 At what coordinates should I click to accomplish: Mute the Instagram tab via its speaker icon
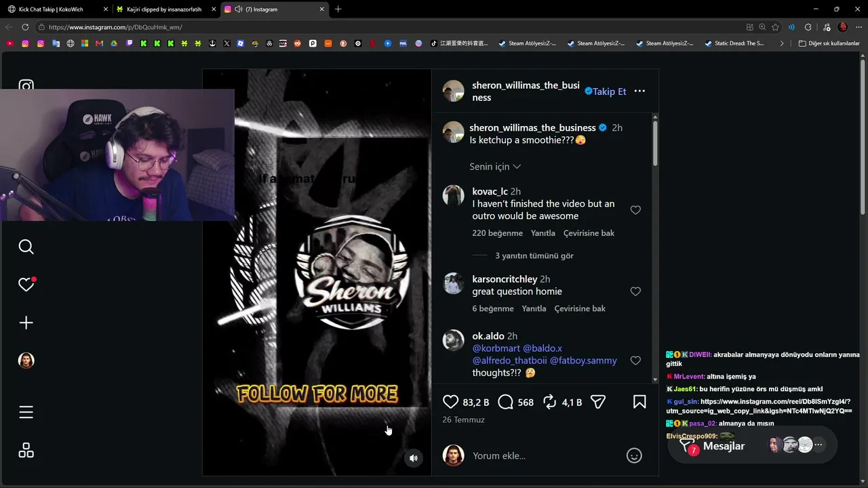pos(239,9)
